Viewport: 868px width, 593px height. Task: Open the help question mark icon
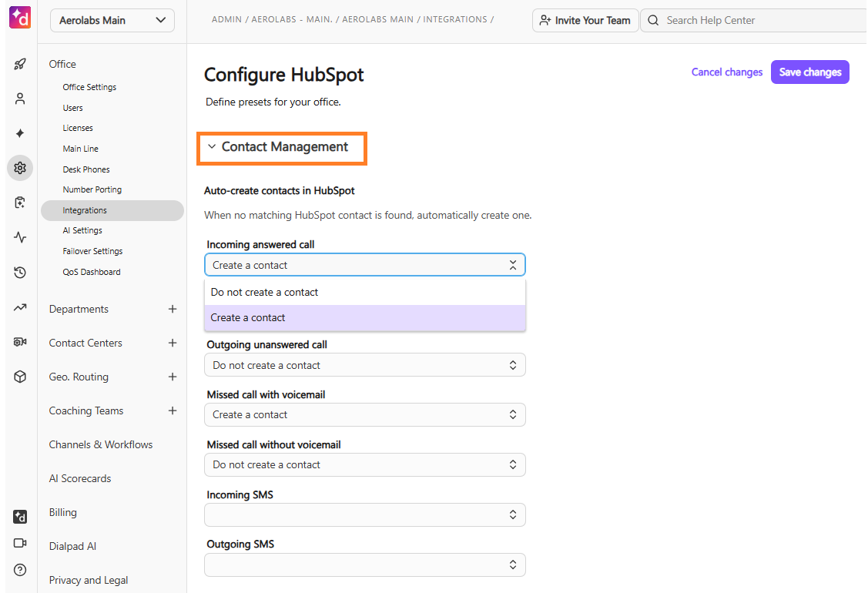(20, 570)
